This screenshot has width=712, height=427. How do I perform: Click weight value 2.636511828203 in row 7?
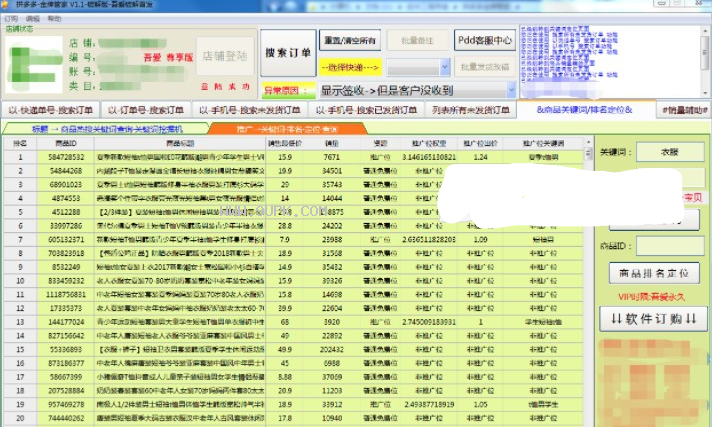coord(429,239)
